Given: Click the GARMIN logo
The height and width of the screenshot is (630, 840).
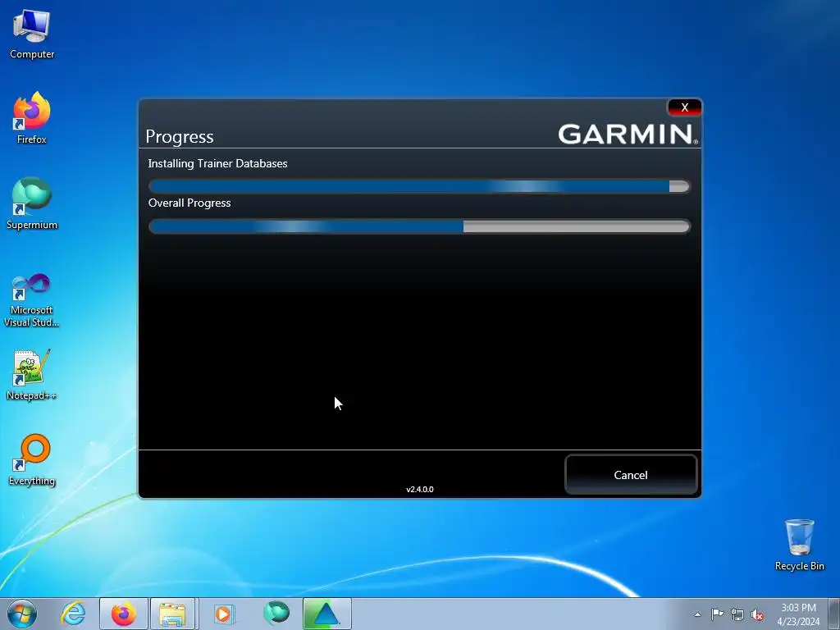Looking at the screenshot, I should pos(628,134).
